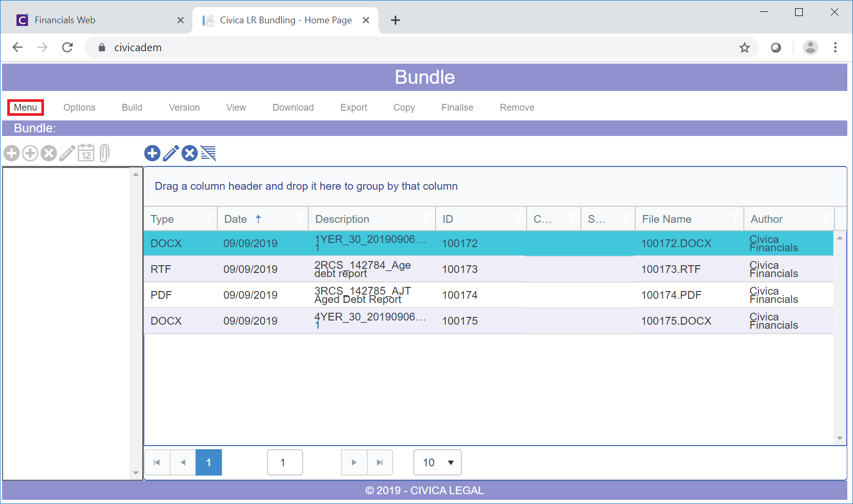This screenshot has width=853, height=504.
Task: Open the page size 10 dropdown
Action: (x=438, y=462)
